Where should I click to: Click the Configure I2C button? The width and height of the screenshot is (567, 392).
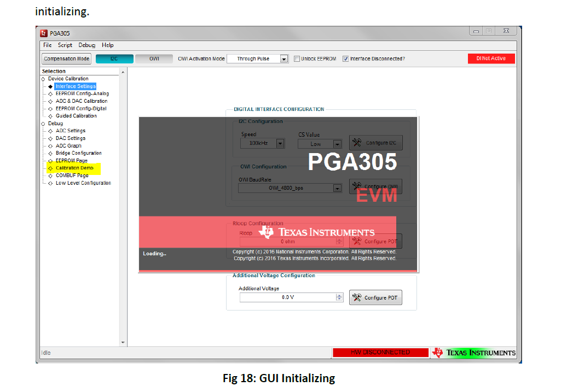pos(375,143)
